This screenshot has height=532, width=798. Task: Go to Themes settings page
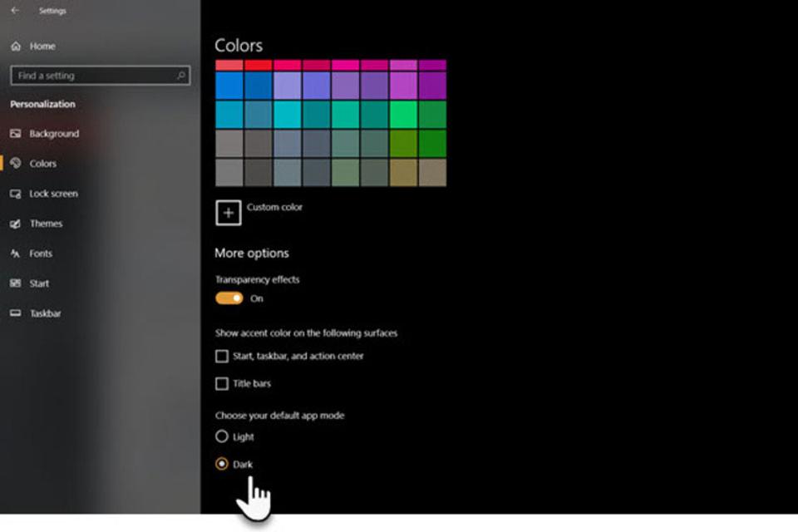pos(46,224)
